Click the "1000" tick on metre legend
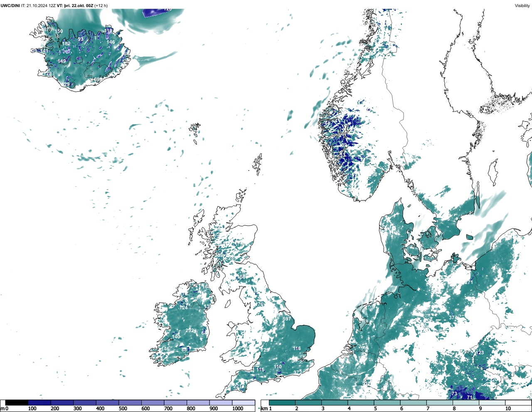The image size is (532, 412). point(238,409)
